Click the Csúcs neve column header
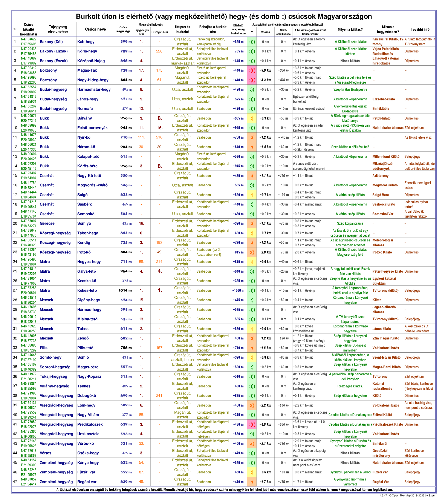448x502 pixels. (95, 29)
